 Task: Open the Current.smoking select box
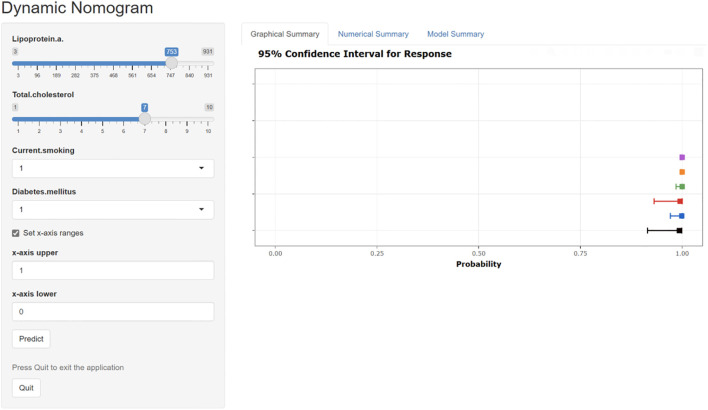click(113, 168)
